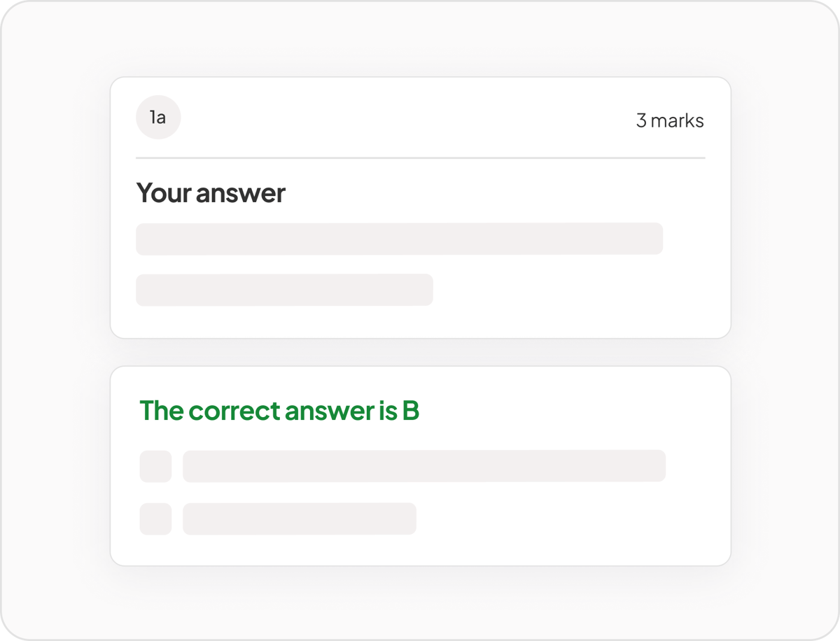The height and width of the screenshot is (641, 840).
Task: Click the first square placeholder under correct answer
Action: tap(155, 466)
